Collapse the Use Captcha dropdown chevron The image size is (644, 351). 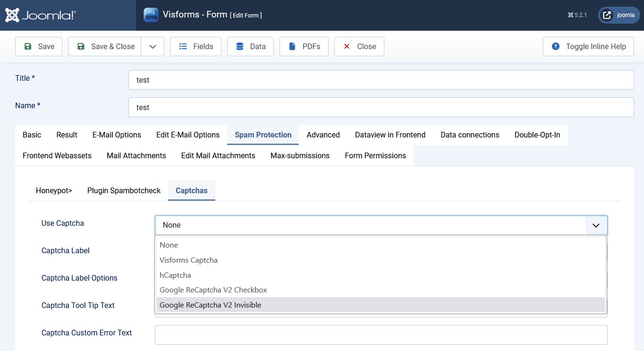pyautogui.click(x=596, y=225)
